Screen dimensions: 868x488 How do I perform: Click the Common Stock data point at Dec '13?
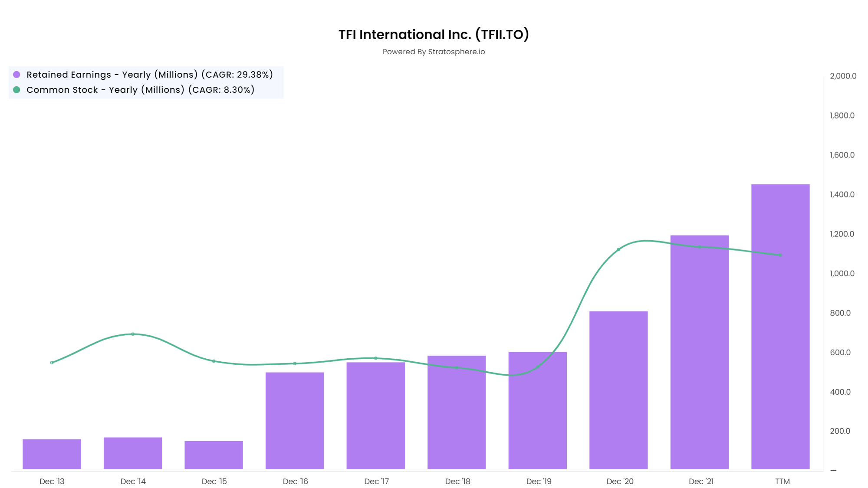(x=52, y=363)
